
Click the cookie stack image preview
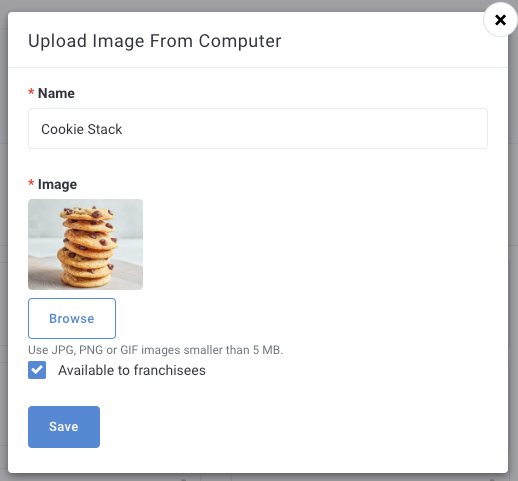85,244
